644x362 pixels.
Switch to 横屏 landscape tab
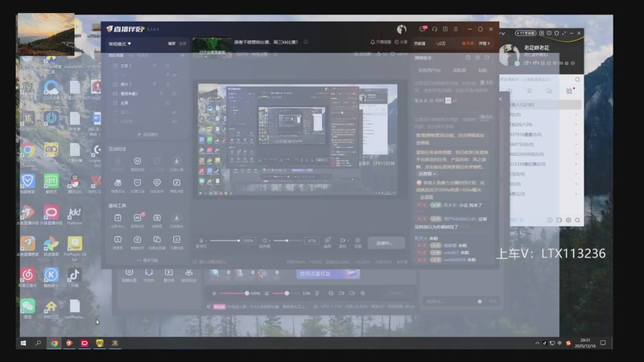(x=171, y=43)
